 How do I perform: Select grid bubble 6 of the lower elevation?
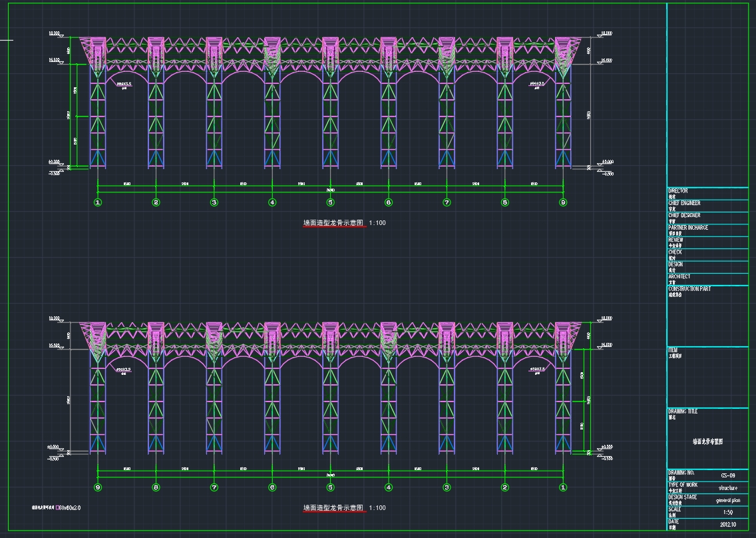272,487
